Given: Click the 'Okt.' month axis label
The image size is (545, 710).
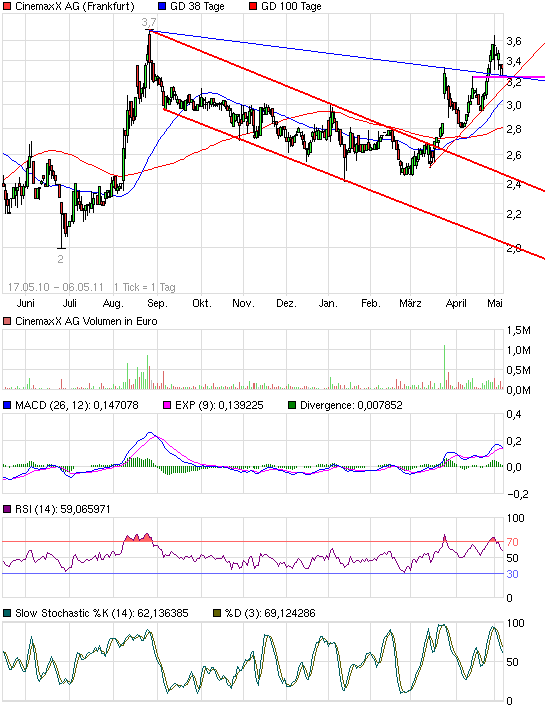Looking at the screenshot, I should pos(202,303).
